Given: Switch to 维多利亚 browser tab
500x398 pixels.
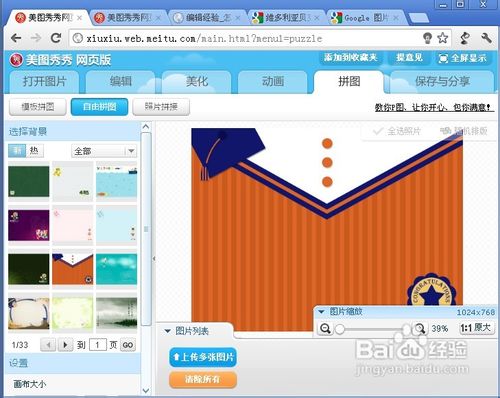Looking at the screenshot, I should [x=286, y=18].
